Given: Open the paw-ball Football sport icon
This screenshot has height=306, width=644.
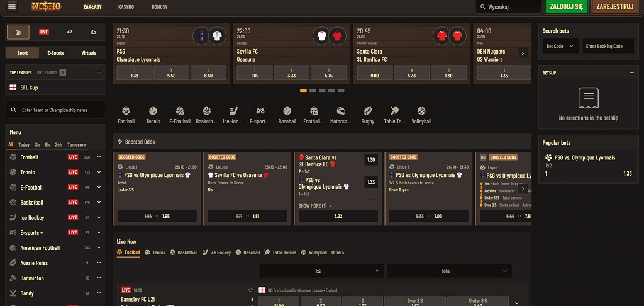Looking at the screenshot, I should click(x=314, y=111).
